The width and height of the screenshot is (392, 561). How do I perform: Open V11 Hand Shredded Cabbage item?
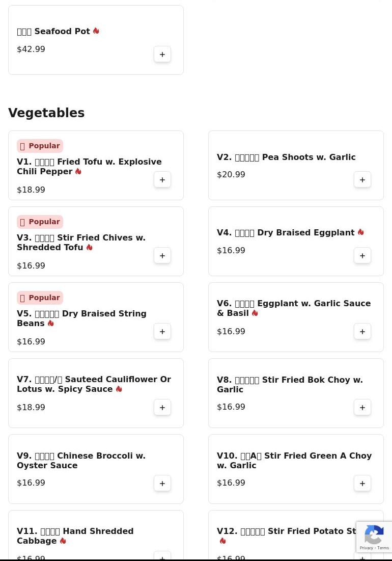(x=75, y=536)
